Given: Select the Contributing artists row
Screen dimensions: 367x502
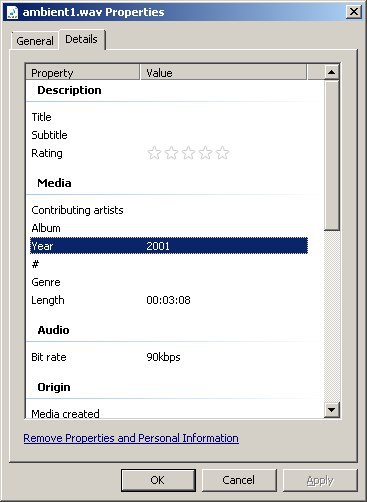Looking at the screenshot, I should pos(169,210).
